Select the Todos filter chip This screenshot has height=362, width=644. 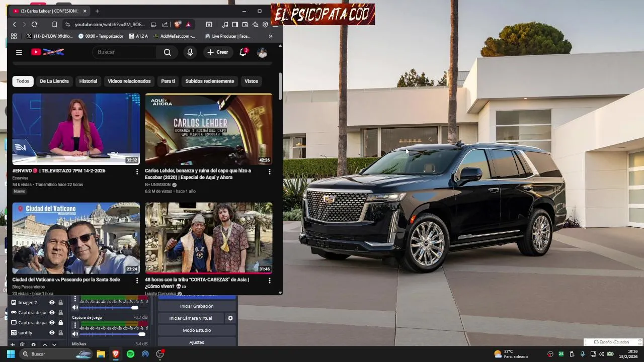coord(23,81)
